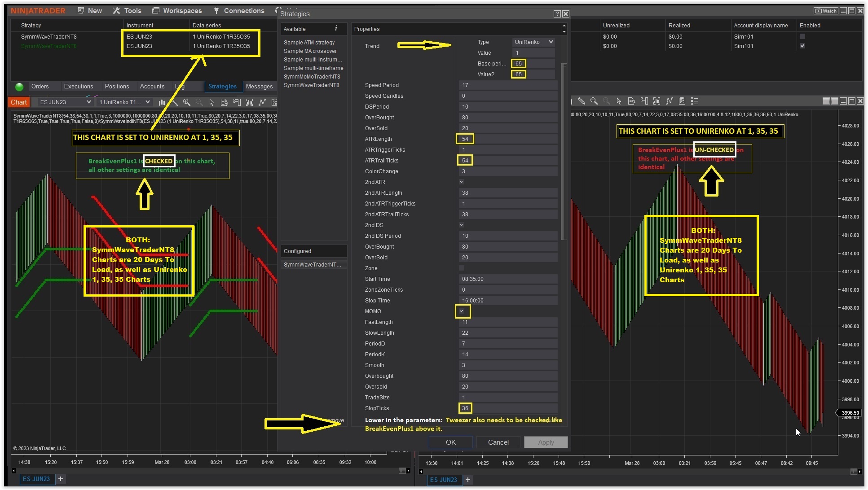Enable the Zone checkbox

pos(462,268)
